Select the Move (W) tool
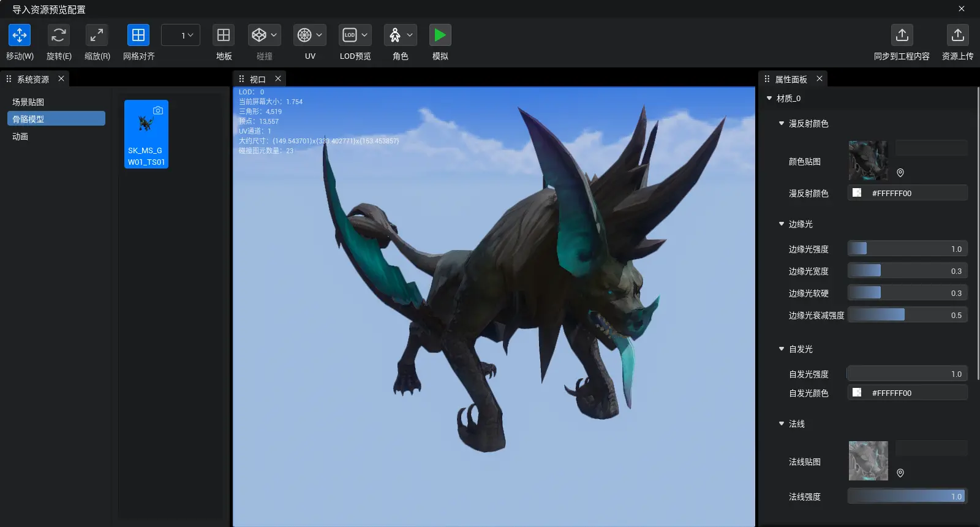980x527 pixels. (20, 35)
